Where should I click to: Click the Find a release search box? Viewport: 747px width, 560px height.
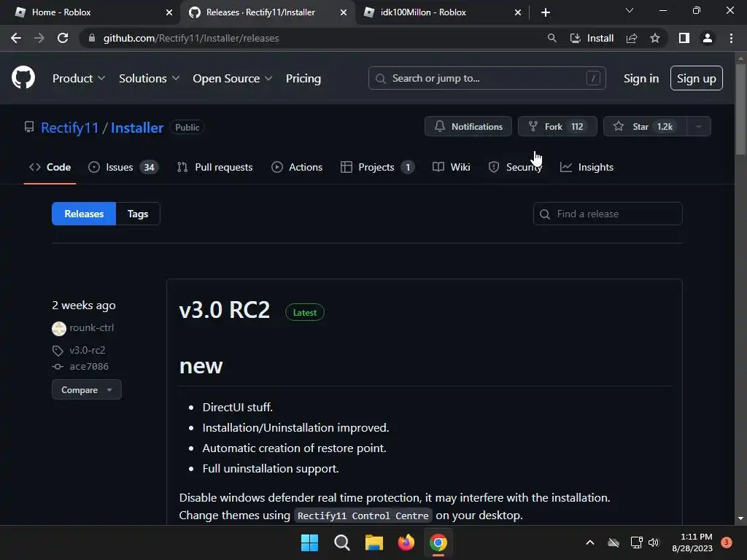(x=608, y=214)
